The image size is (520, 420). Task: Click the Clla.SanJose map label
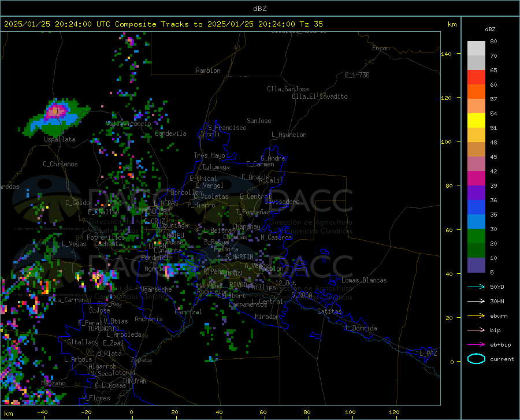288,89
